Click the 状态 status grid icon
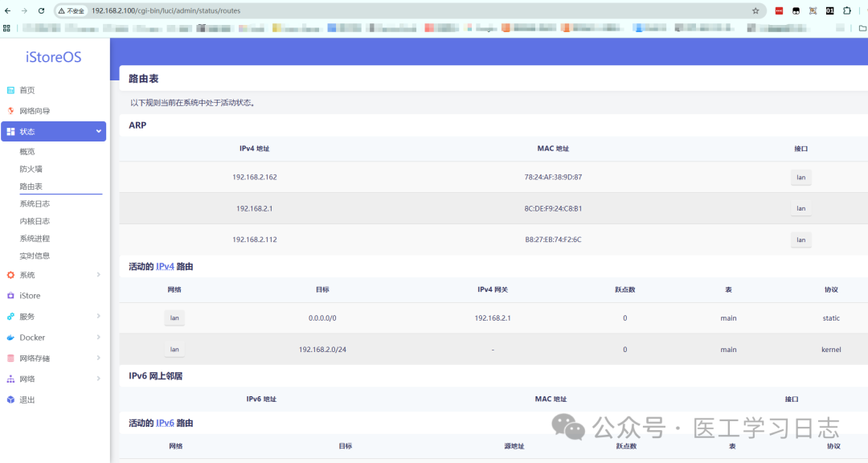The width and height of the screenshot is (868, 463). point(10,131)
